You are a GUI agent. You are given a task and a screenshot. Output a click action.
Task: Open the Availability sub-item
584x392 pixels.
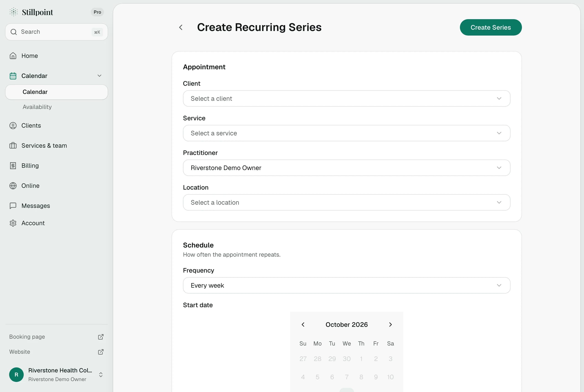pos(37,107)
